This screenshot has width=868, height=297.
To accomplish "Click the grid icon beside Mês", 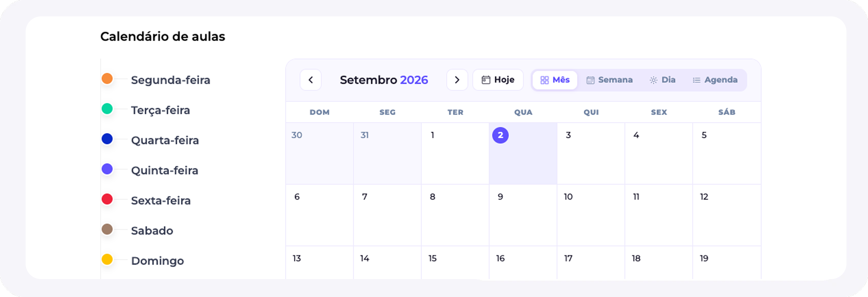I will 544,80.
